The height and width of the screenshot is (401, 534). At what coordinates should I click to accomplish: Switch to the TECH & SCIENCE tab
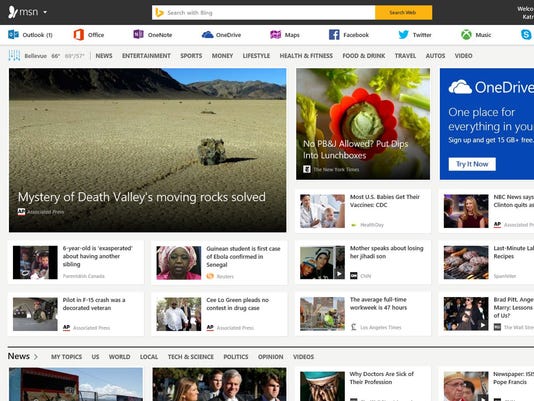(191, 357)
